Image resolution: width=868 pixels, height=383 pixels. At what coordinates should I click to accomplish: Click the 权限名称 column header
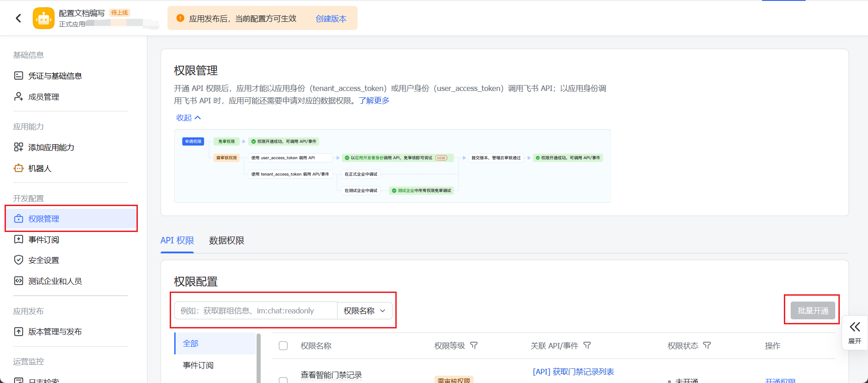(316, 346)
